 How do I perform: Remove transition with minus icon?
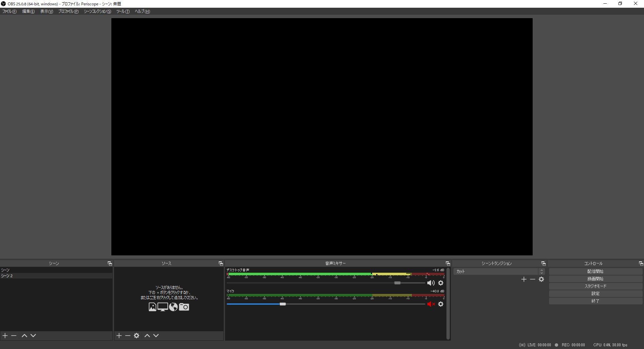[533, 279]
